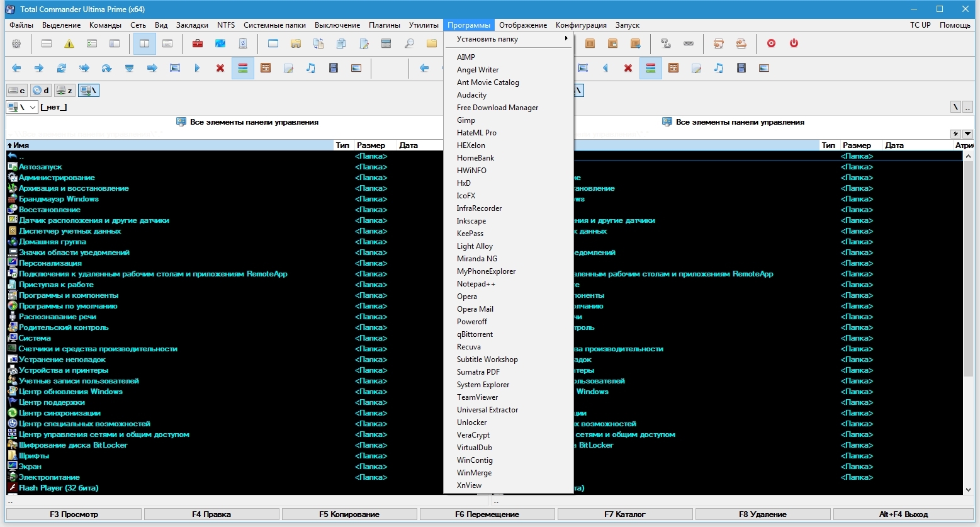Toggle the left-panel colored list bars icon
Viewport: 980px width, 527px height.
[x=243, y=68]
